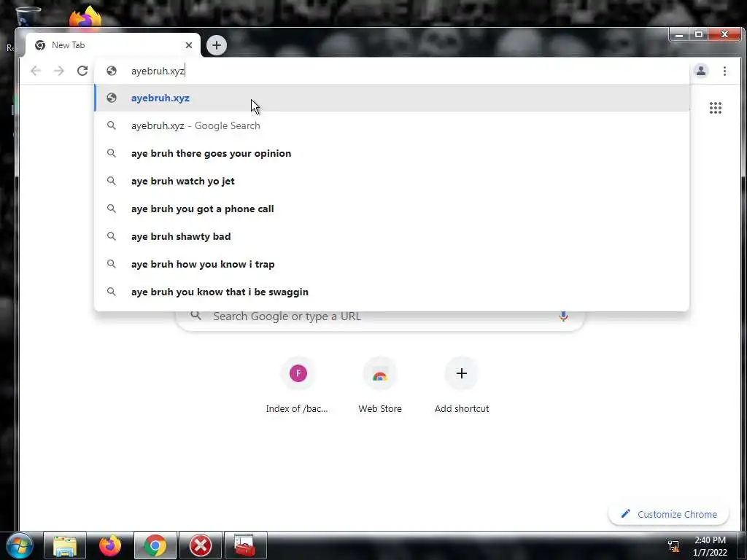Viewport: 747px width, 560px height.
Task: Open File Explorer from the taskbar
Action: point(65,545)
